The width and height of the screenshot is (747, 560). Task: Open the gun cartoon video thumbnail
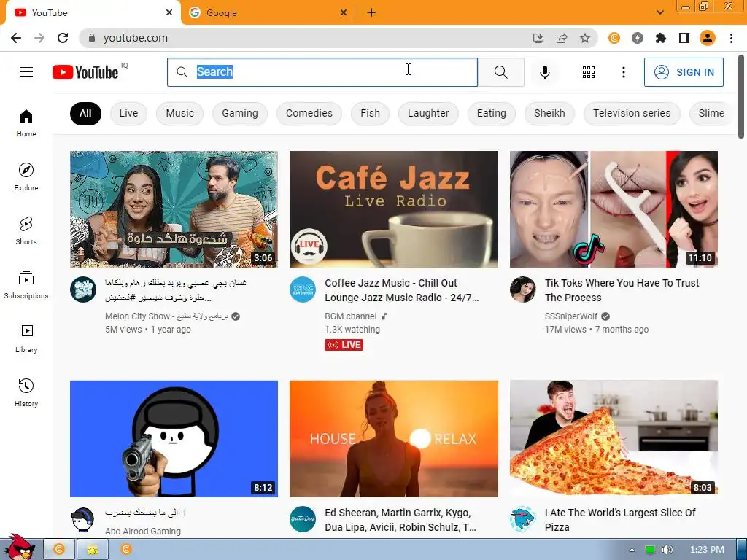[x=174, y=438]
